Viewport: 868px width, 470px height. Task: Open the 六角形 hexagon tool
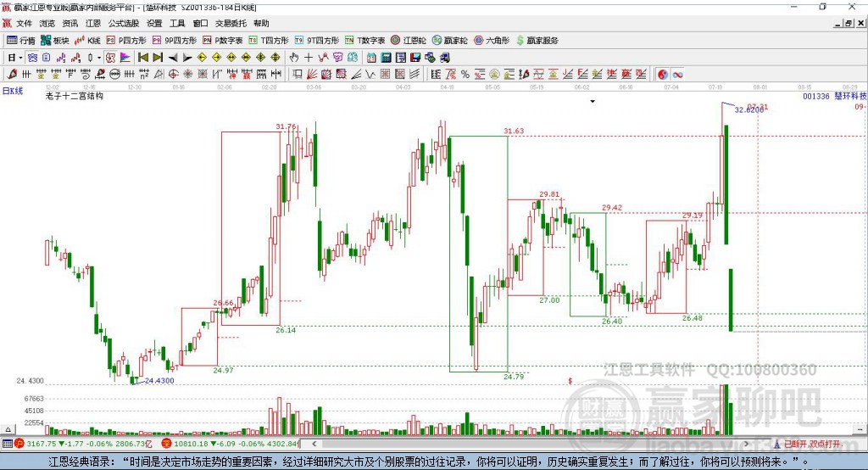click(492, 41)
